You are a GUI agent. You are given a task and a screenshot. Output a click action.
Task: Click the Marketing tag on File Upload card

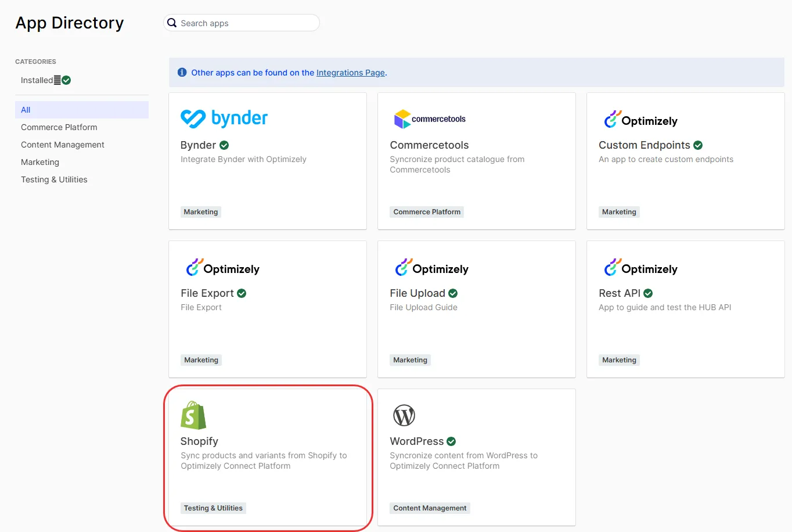pyautogui.click(x=410, y=360)
